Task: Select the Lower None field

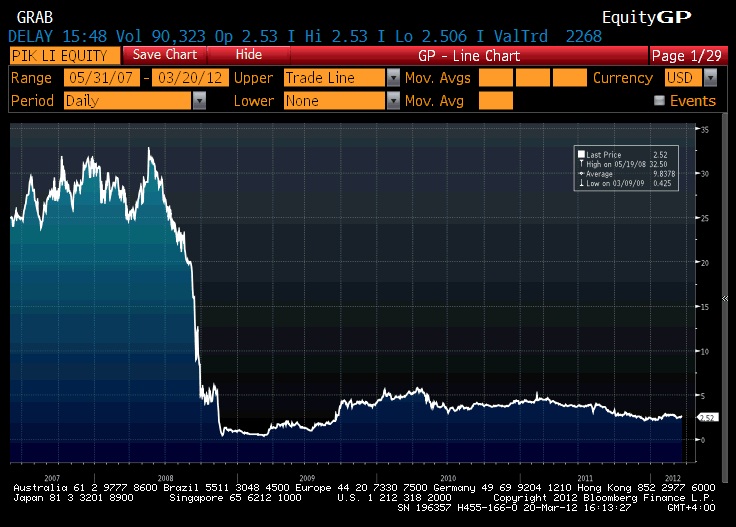Action: point(334,100)
